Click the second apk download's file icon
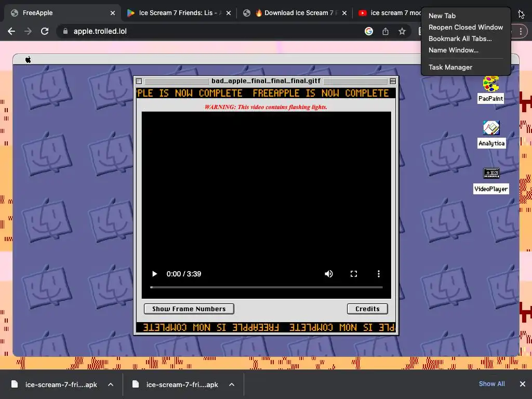532x399 pixels. 136,384
